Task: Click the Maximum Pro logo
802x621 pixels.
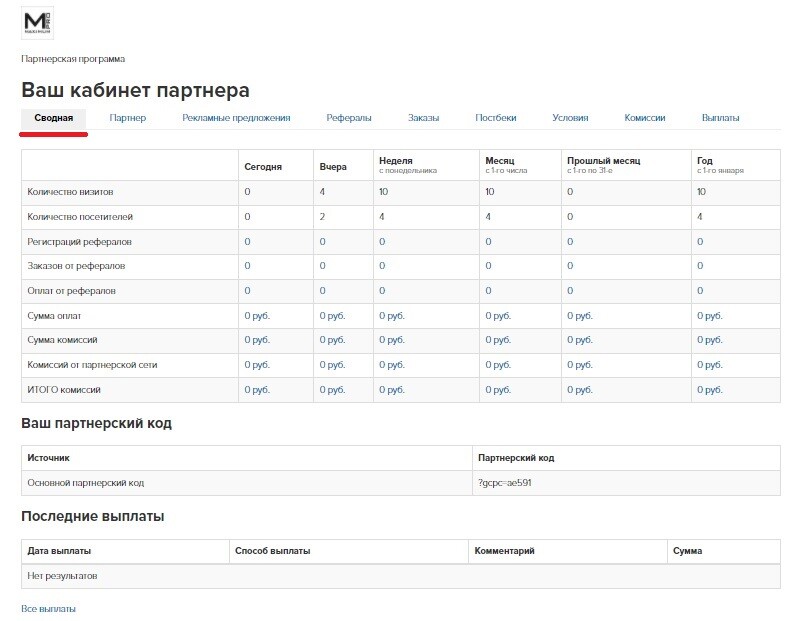Action: tap(37, 23)
